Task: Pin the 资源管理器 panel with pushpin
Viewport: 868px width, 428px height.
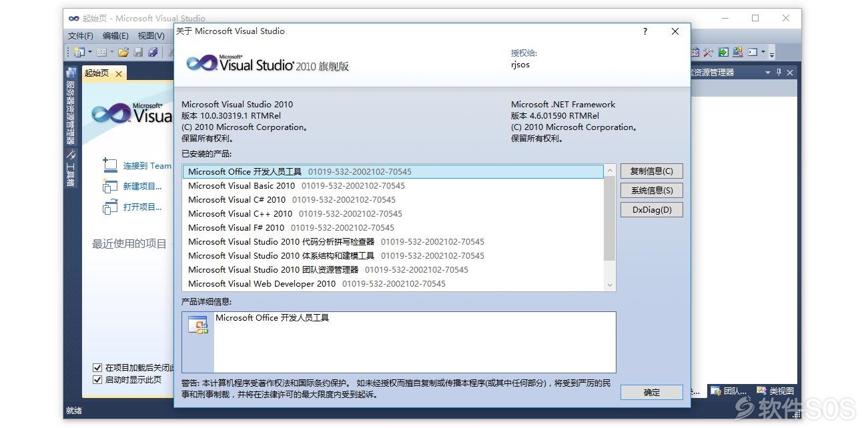Action: 779,73
